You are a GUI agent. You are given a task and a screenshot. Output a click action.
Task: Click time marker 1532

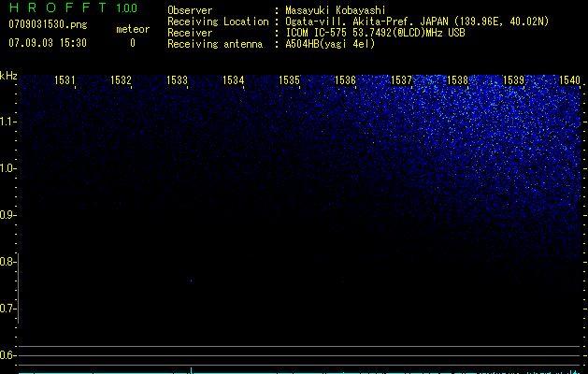[x=121, y=79]
